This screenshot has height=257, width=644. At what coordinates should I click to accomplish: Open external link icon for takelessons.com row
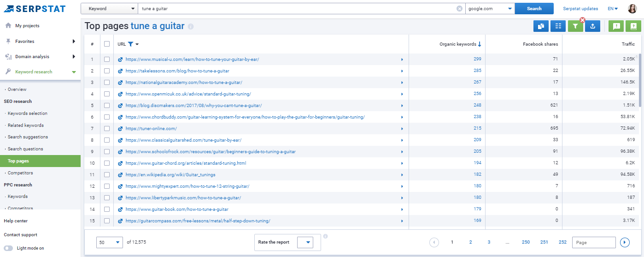click(x=120, y=71)
